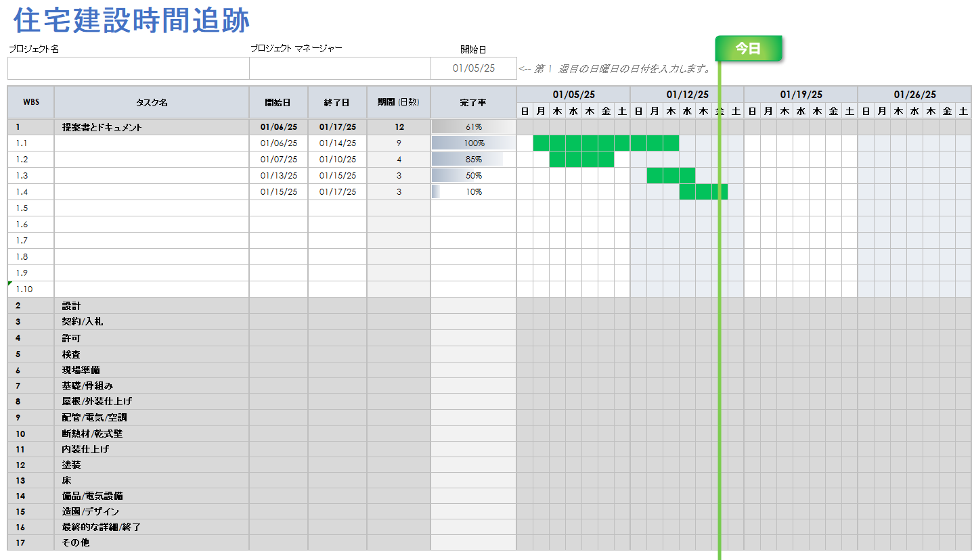Select the WBS cell 1.5
The image size is (972, 560).
pos(31,208)
